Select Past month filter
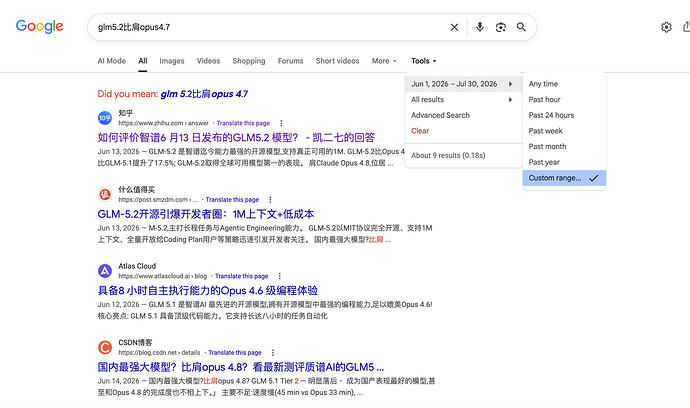690x408 pixels. [x=547, y=147]
